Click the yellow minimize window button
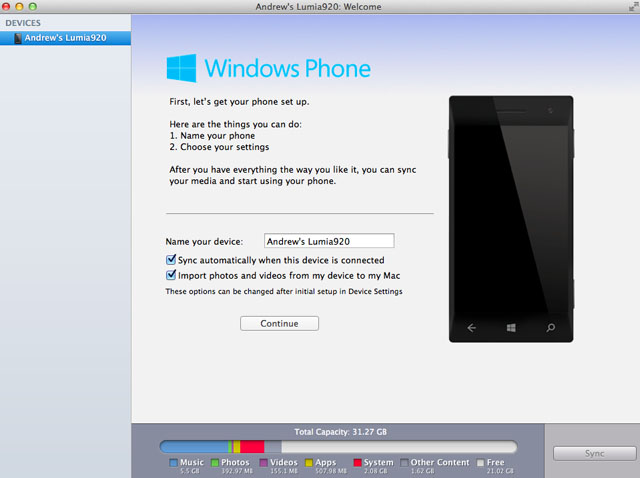 click(x=19, y=6)
